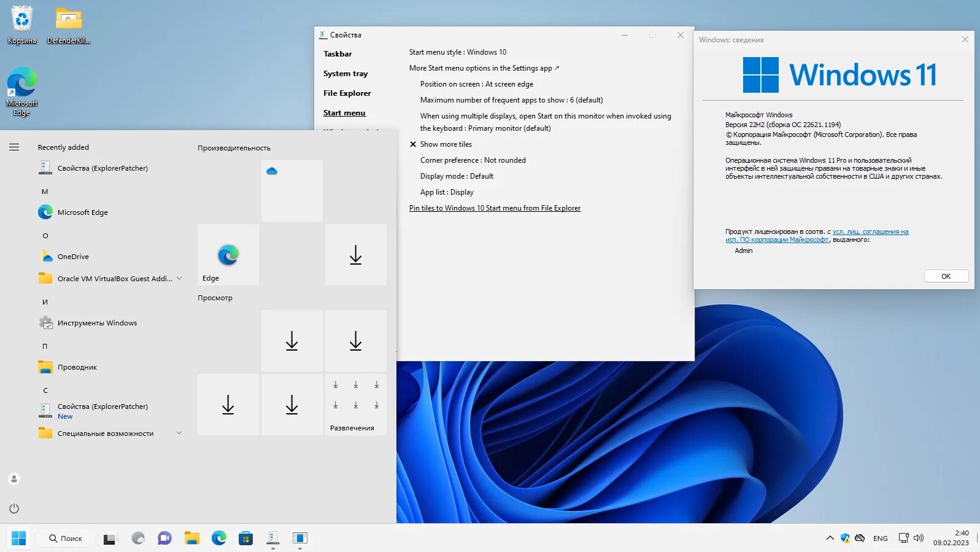Open the volume icon in system tray
This screenshot has height=552, width=980.
coord(919,538)
